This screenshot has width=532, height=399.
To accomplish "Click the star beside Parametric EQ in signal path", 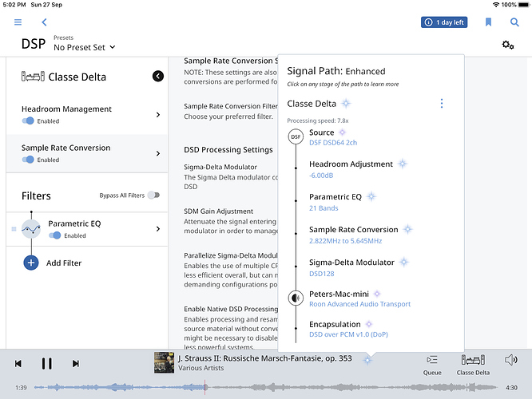I will click(x=371, y=196).
